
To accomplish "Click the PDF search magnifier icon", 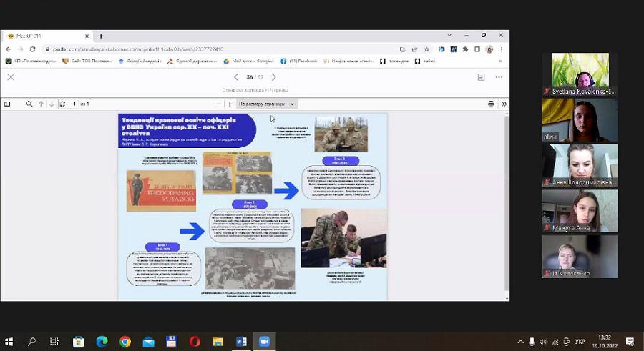I will 29,104.
